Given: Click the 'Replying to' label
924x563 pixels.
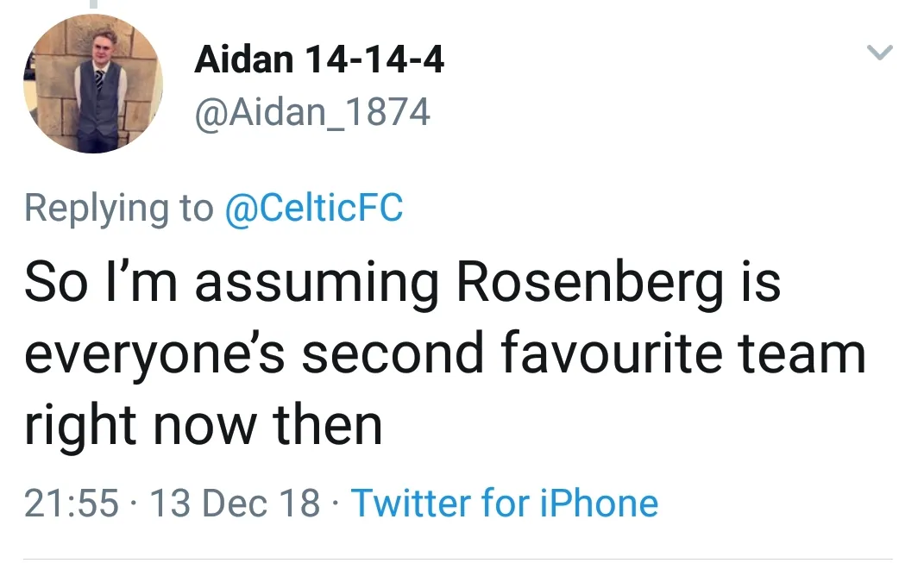Looking at the screenshot, I should [119, 209].
